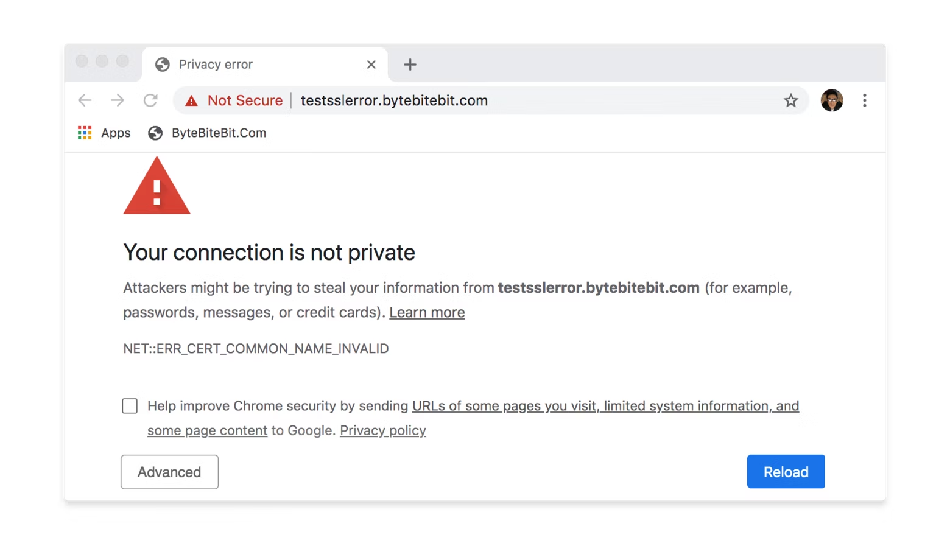The image size is (950, 560).
Task: Open the three-dot Chrome menu
Action: tap(864, 100)
